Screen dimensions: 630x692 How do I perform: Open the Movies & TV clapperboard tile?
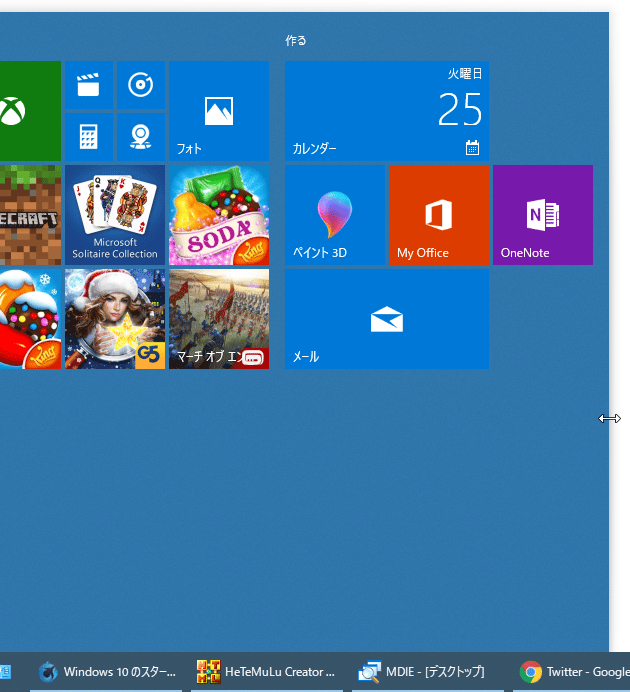[x=89, y=85]
